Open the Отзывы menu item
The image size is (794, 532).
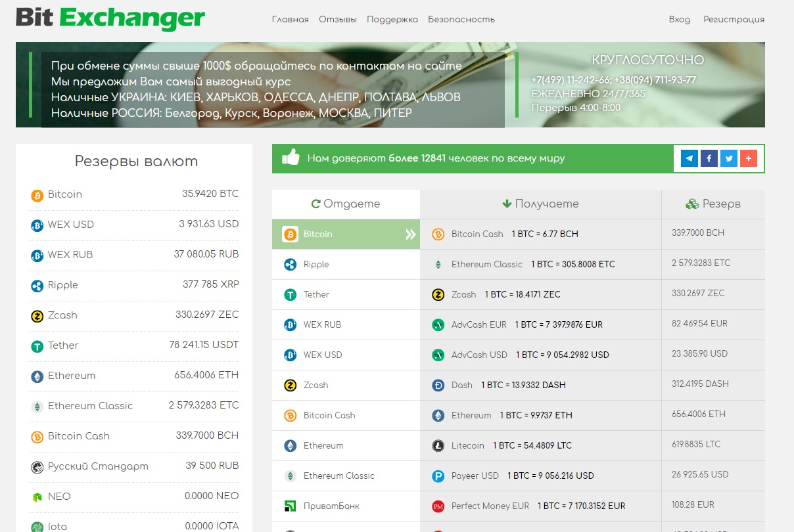click(x=338, y=19)
